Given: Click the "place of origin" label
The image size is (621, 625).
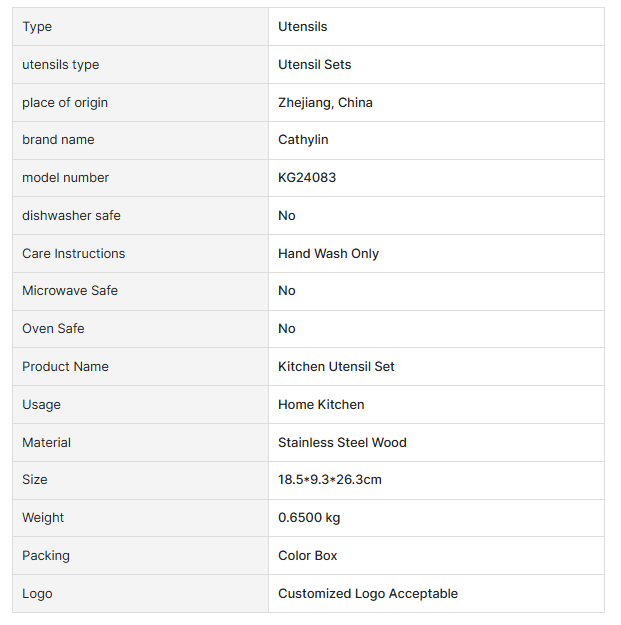Looking at the screenshot, I should tap(65, 103).
